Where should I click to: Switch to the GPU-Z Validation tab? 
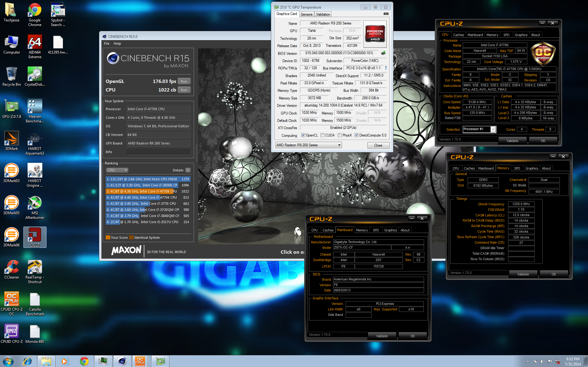(x=323, y=14)
